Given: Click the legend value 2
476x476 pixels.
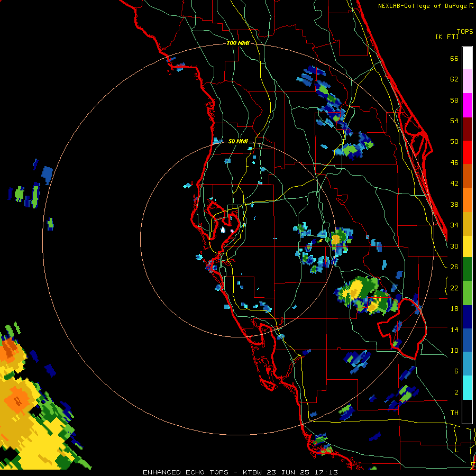Looking at the screenshot, I should (456, 392).
